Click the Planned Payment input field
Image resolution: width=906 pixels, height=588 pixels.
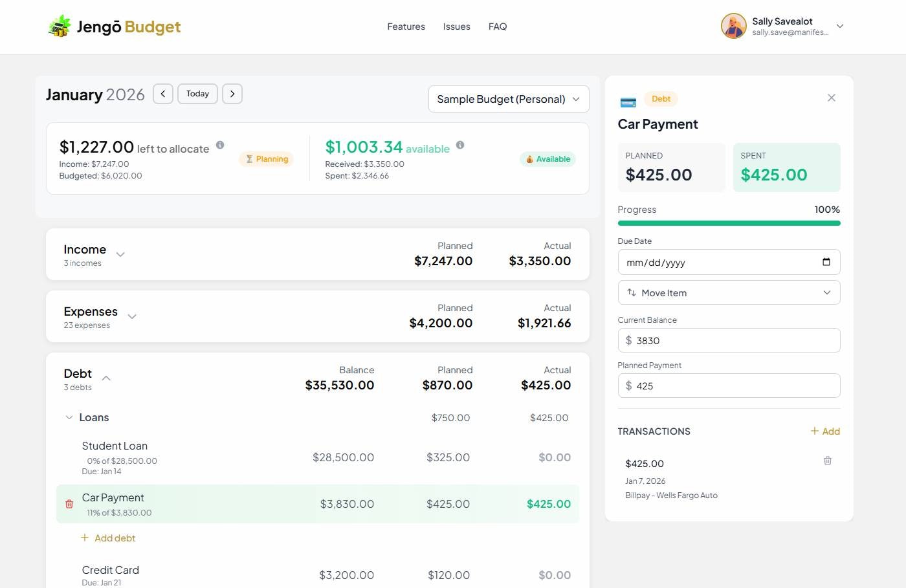[x=729, y=386]
